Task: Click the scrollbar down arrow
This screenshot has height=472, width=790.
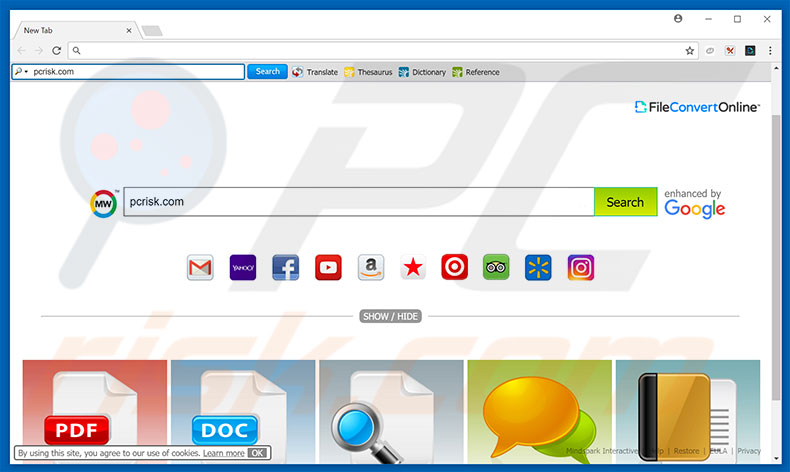Action: [776, 458]
